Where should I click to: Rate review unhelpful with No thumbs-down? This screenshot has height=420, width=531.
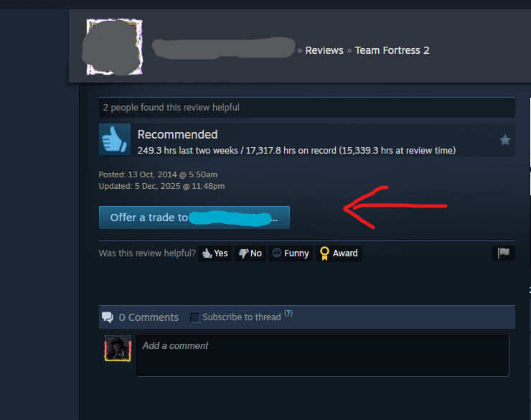[250, 253]
